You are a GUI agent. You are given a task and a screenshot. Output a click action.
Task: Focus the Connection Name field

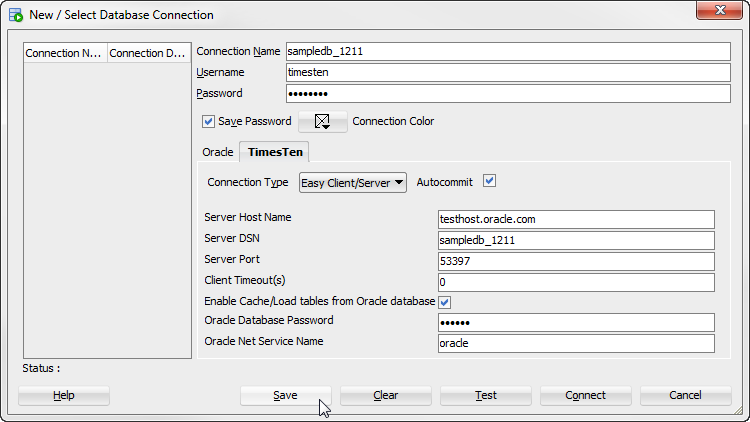click(508, 52)
